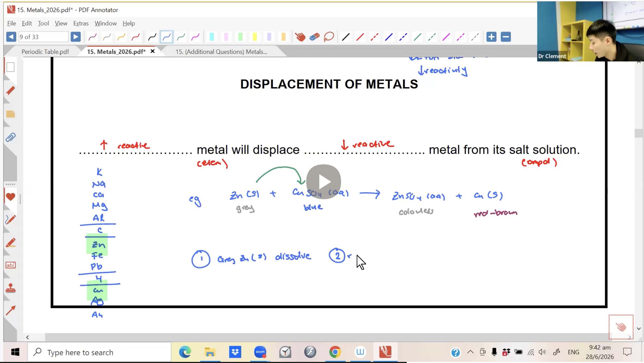Choose the cyan highlighter swatch

click(x=212, y=37)
